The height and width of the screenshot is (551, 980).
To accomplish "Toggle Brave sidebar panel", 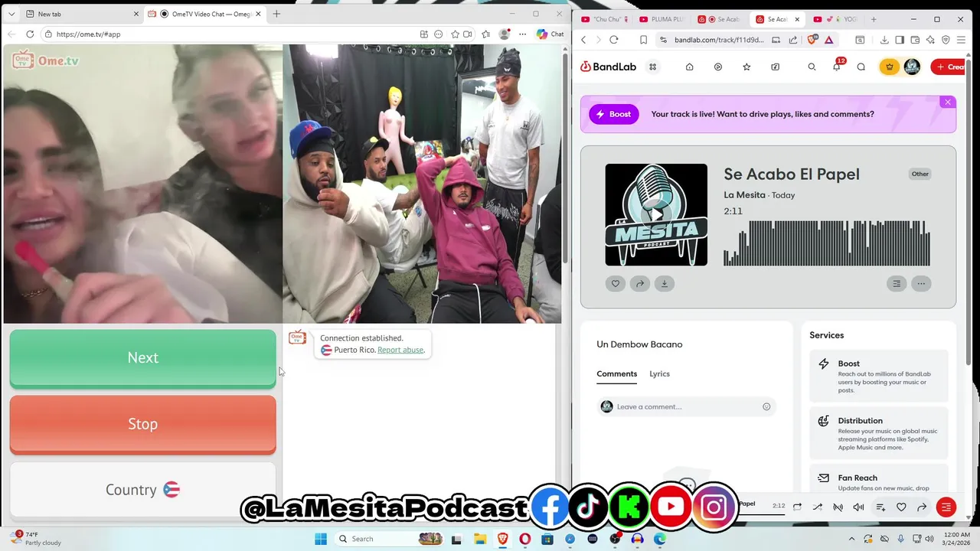I will [x=900, y=40].
